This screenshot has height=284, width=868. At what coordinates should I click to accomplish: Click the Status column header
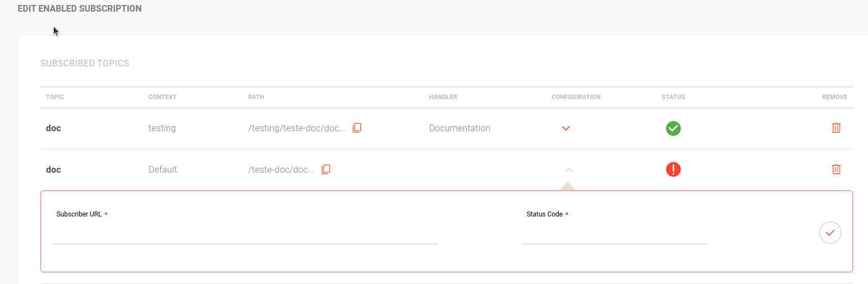click(673, 97)
